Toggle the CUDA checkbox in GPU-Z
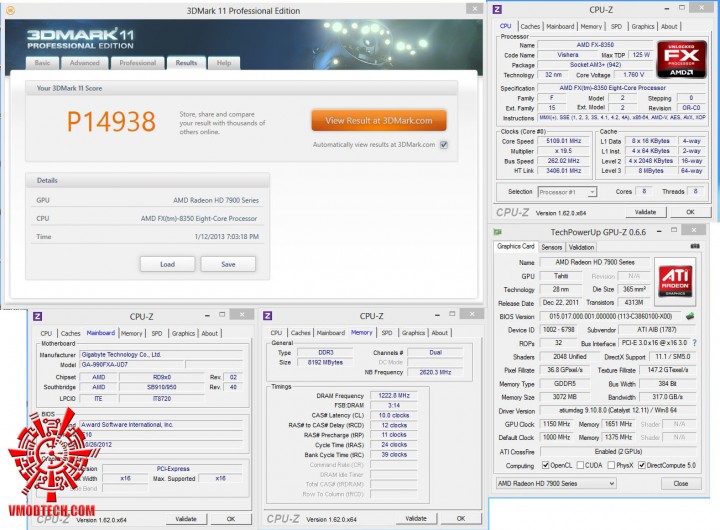The width and height of the screenshot is (720, 530). click(580, 465)
